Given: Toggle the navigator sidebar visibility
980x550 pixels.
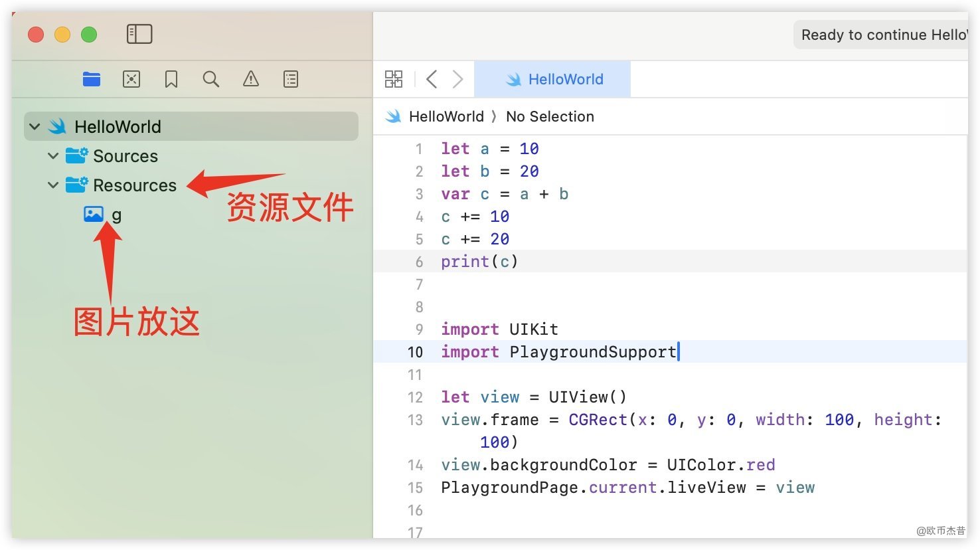Looking at the screenshot, I should (x=139, y=34).
